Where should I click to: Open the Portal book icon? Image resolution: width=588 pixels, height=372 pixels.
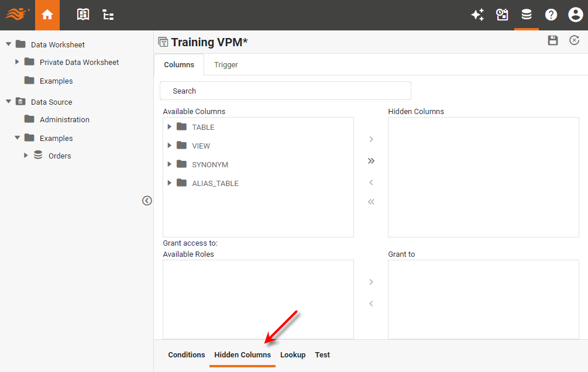pos(83,15)
